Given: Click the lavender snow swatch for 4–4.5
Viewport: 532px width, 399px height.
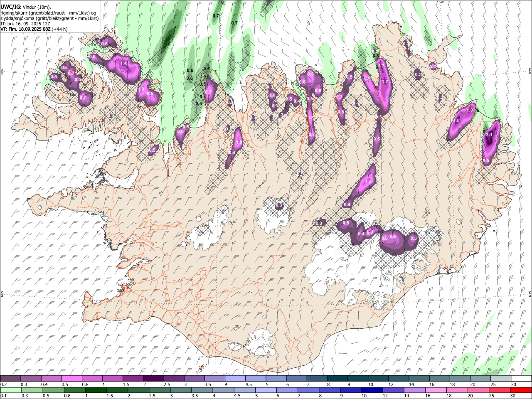Looking at the screenshot, I should click(x=235, y=379).
